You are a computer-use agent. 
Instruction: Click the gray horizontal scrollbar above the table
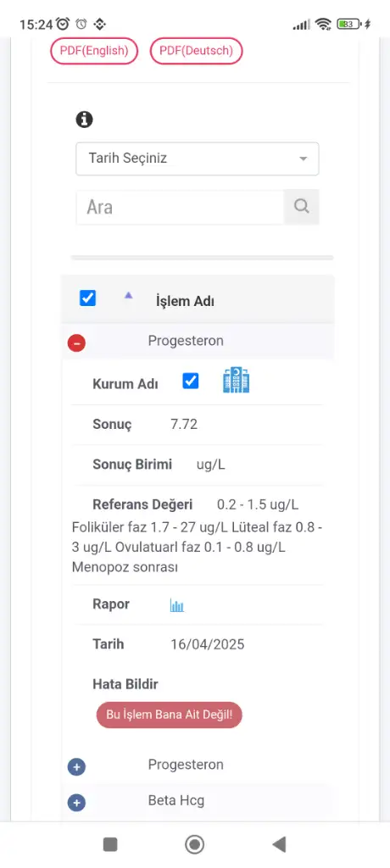(202, 258)
